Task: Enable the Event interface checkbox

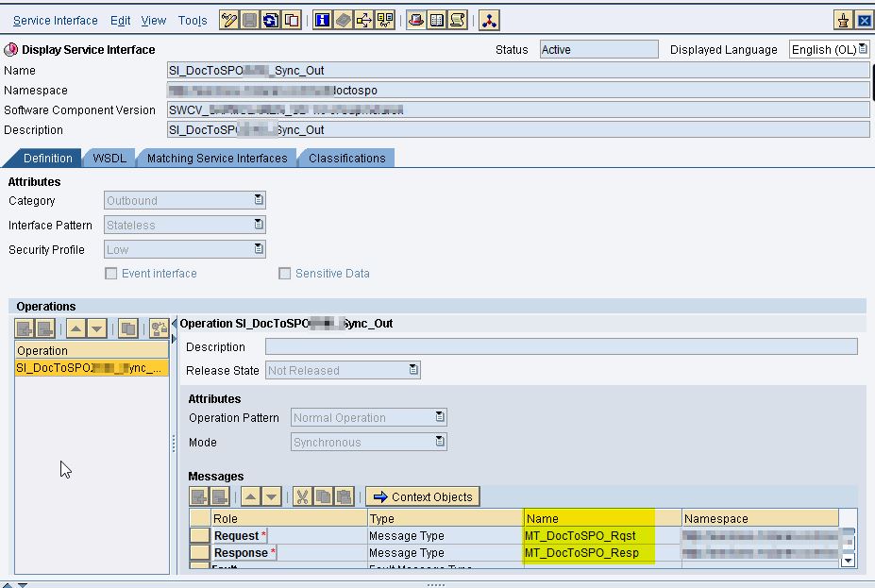Action: click(x=110, y=273)
